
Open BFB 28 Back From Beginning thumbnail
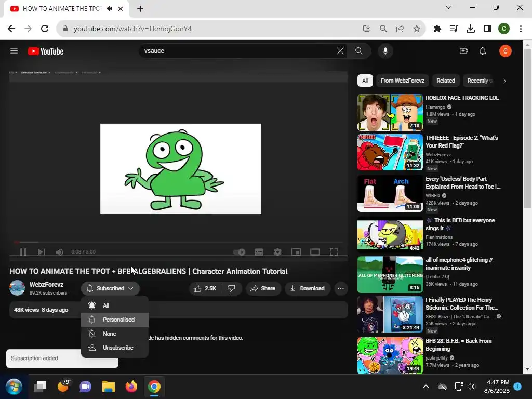(390, 355)
